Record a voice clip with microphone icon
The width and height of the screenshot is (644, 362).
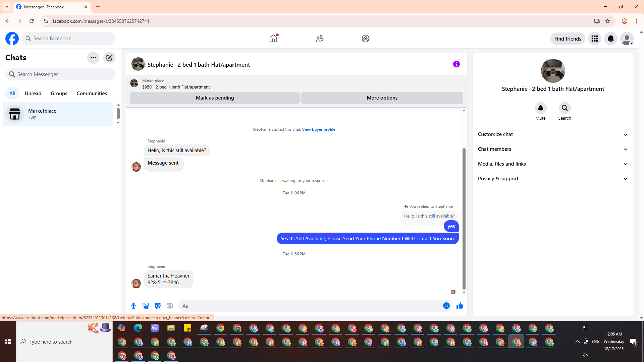point(133,306)
